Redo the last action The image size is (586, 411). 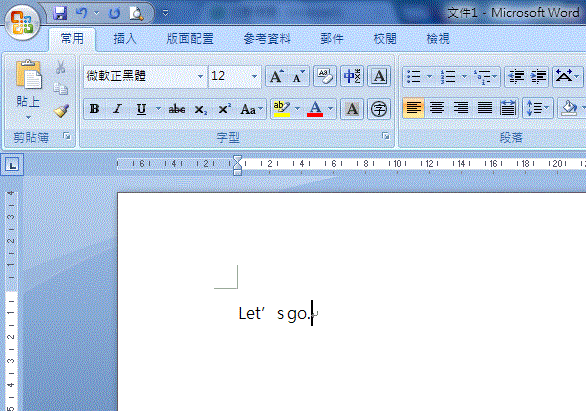pos(114,14)
